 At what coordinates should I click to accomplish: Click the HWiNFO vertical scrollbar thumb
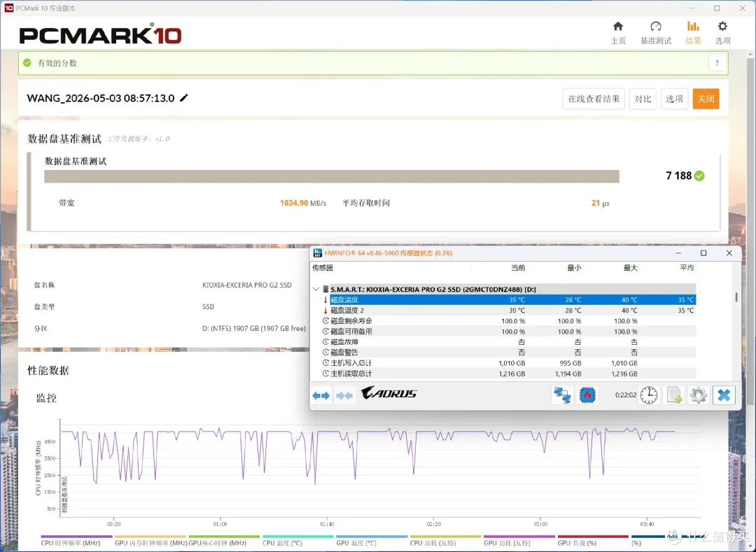[736, 297]
